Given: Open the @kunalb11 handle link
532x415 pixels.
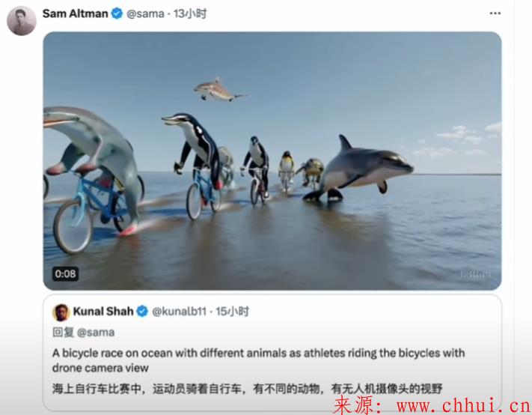Looking at the screenshot, I should (179, 311).
